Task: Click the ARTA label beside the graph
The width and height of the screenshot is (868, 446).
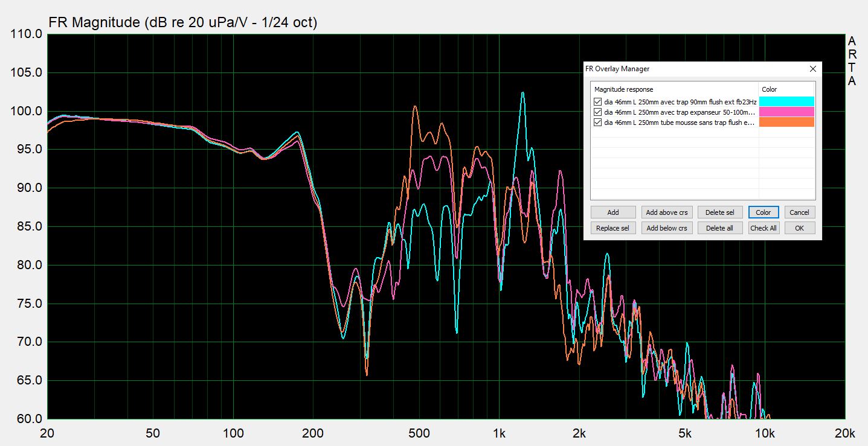Action: click(x=852, y=61)
